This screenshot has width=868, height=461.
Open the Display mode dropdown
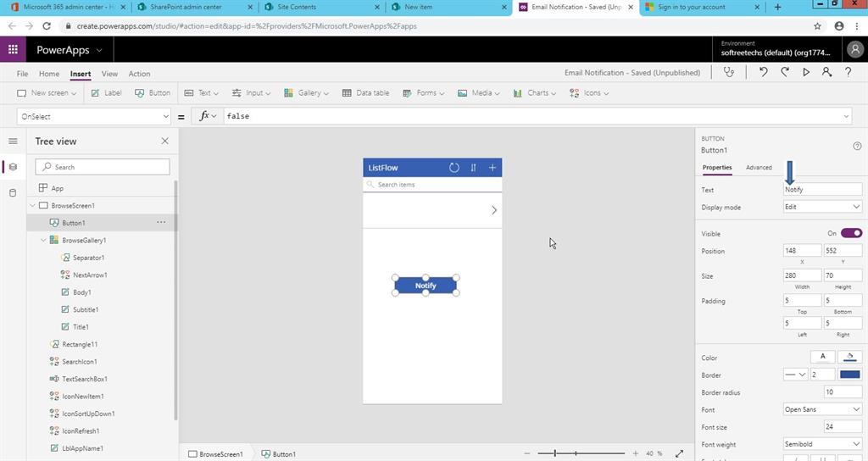[822, 207]
